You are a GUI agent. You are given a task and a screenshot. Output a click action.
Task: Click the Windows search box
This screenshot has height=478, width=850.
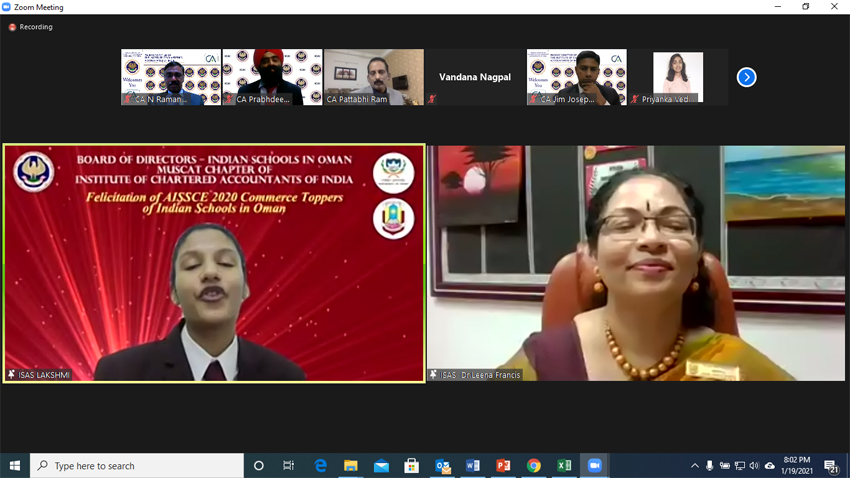pyautogui.click(x=137, y=466)
